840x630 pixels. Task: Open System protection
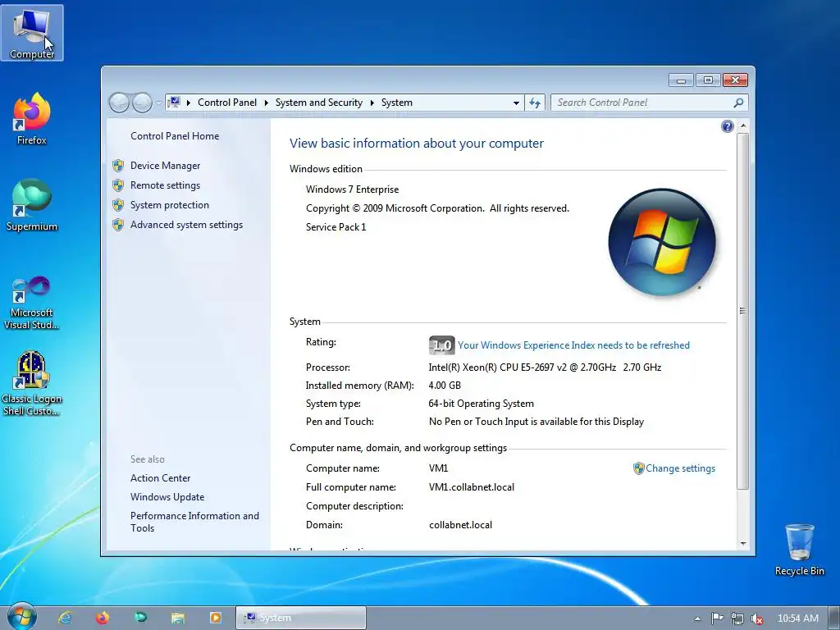[x=169, y=205]
